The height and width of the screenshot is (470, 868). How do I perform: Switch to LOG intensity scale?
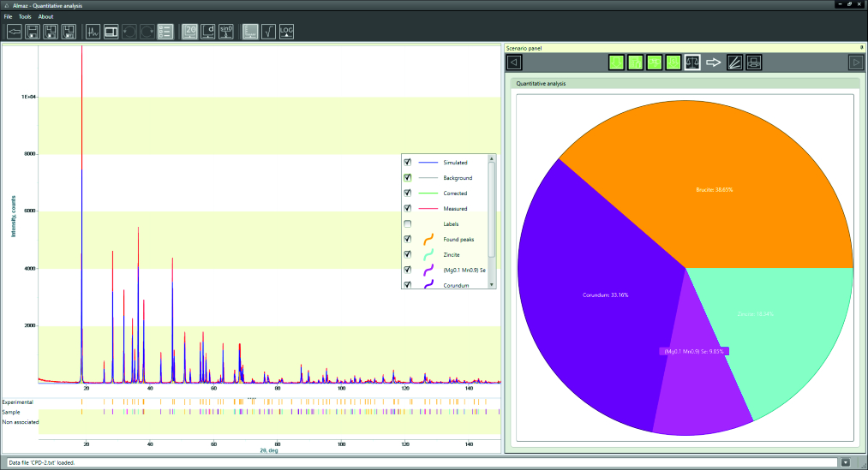click(286, 32)
